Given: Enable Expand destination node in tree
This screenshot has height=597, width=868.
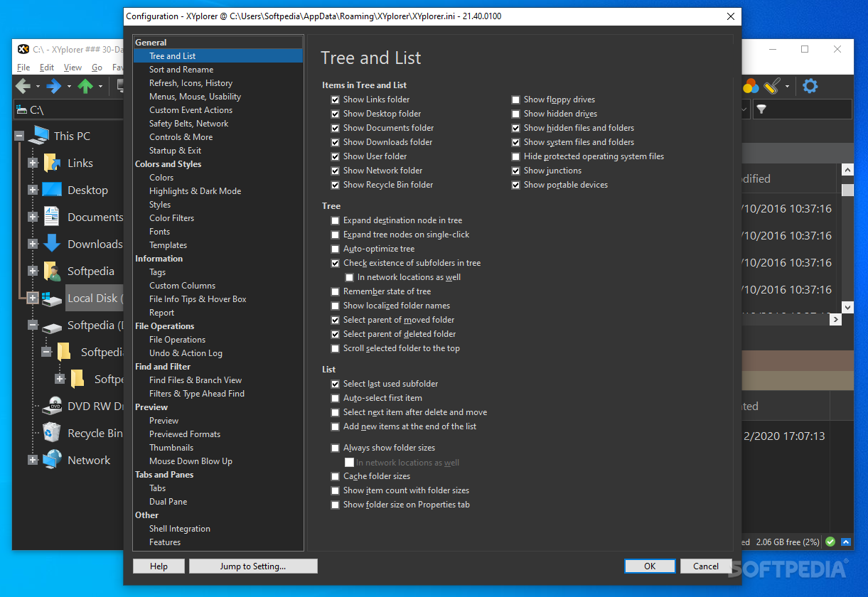Looking at the screenshot, I should [336, 220].
